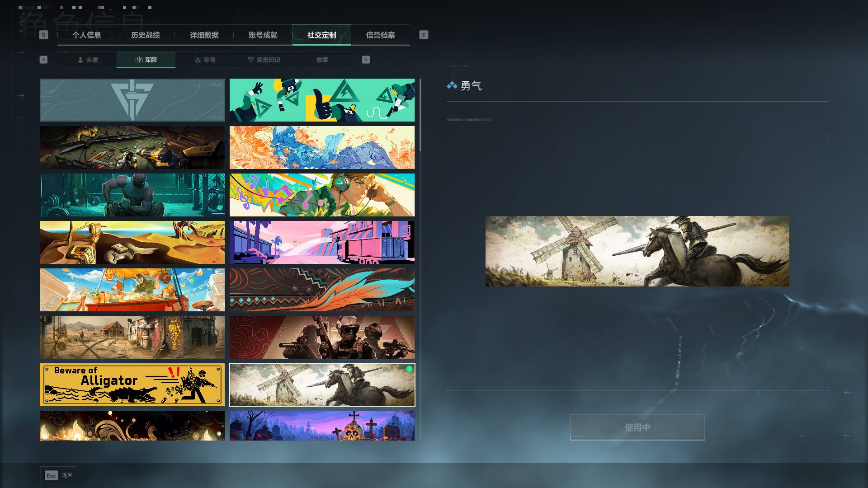Screen dimensions: 868x488
Task: Click the Esc 返回 button
Action: 59,475
